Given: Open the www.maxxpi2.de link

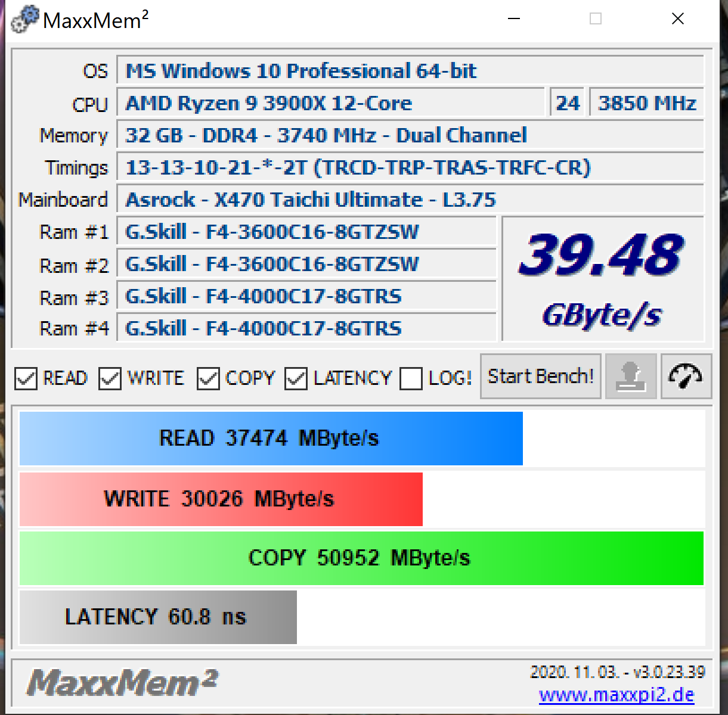Looking at the screenshot, I should coord(617,695).
